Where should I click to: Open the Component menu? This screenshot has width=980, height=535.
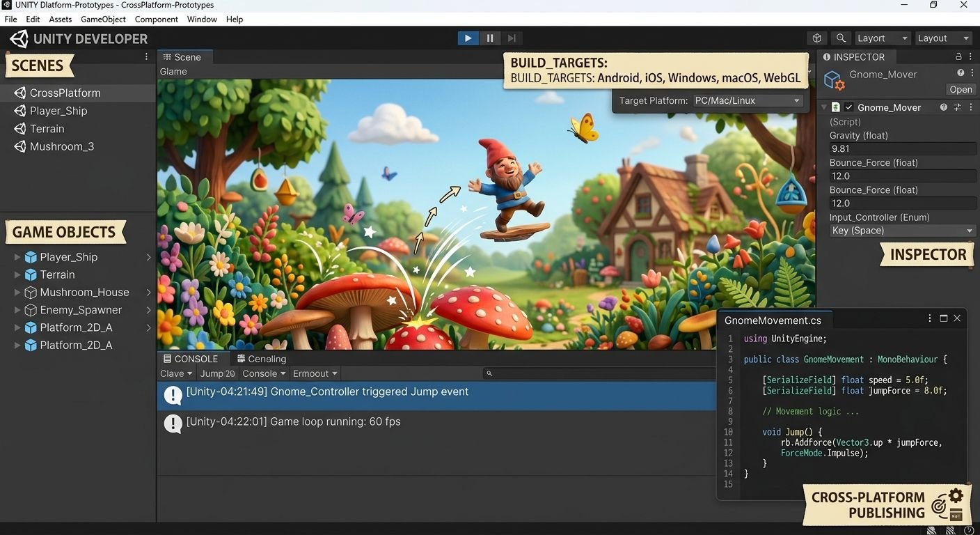point(157,20)
